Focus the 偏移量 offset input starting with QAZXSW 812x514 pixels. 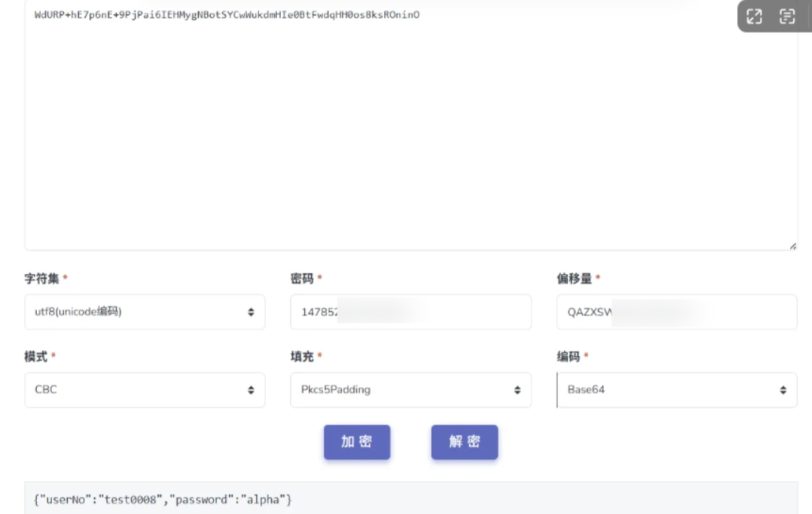coord(676,312)
